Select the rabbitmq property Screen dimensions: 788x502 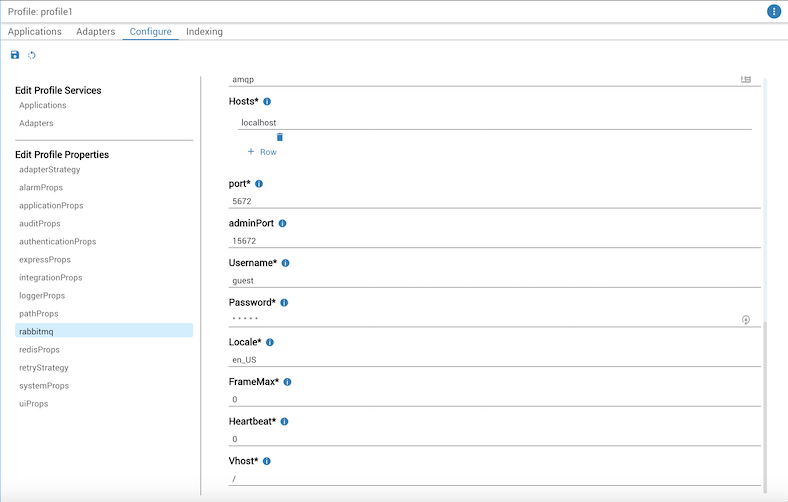pyautogui.click(x=104, y=331)
